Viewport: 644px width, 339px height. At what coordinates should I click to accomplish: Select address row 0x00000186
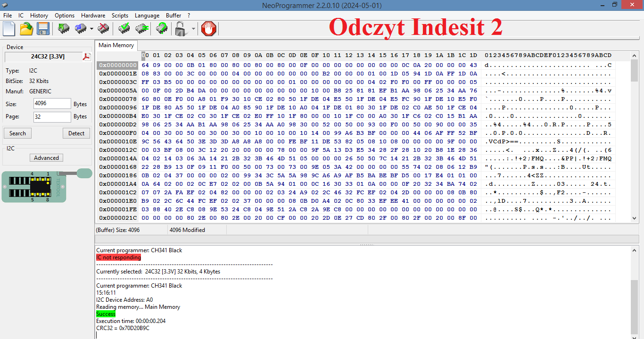click(x=118, y=175)
